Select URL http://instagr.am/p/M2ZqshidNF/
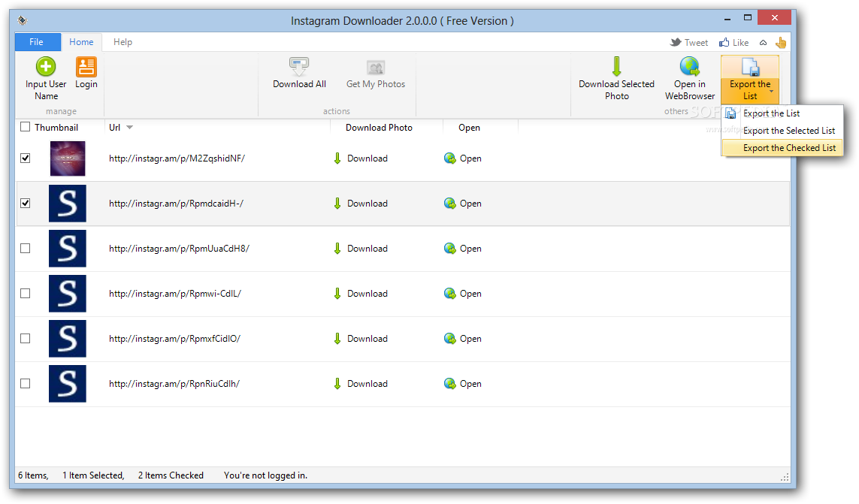This screenshot has width=859, height=504. tap(177, 158)
